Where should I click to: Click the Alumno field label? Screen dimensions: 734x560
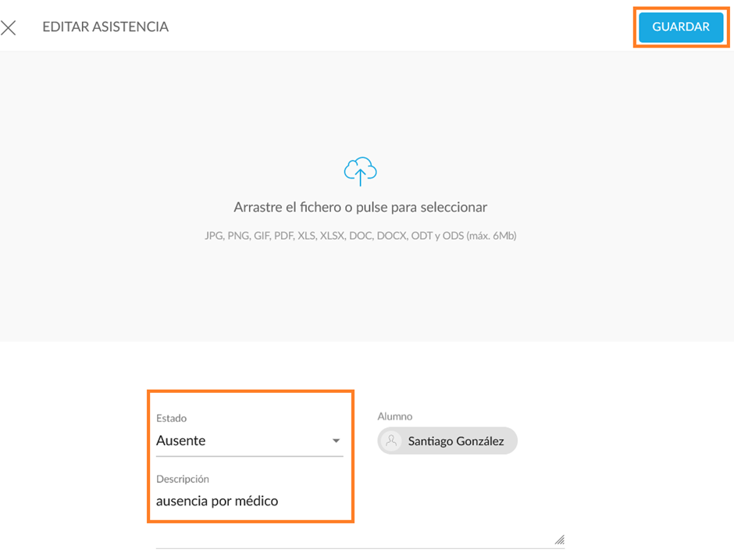394,416
